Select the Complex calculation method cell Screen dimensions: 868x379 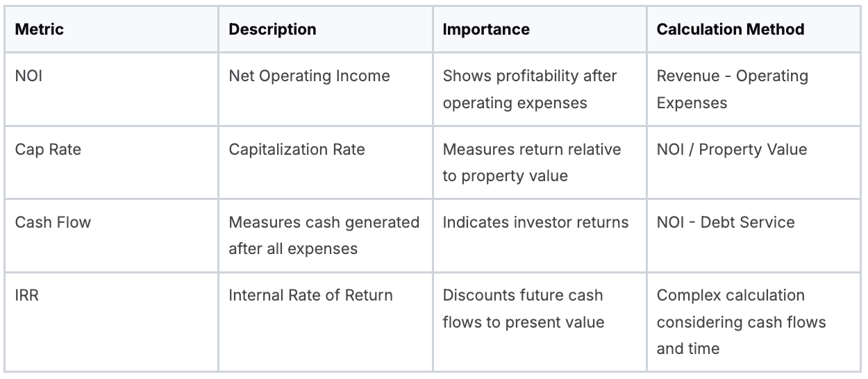[x=741, y=321]
